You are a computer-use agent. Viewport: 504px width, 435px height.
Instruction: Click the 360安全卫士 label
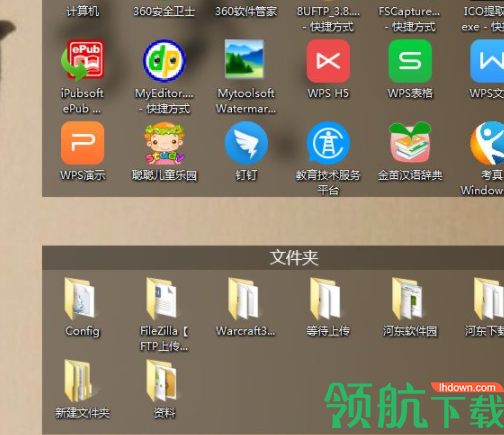pyautogui.click(x=164, y=11)
